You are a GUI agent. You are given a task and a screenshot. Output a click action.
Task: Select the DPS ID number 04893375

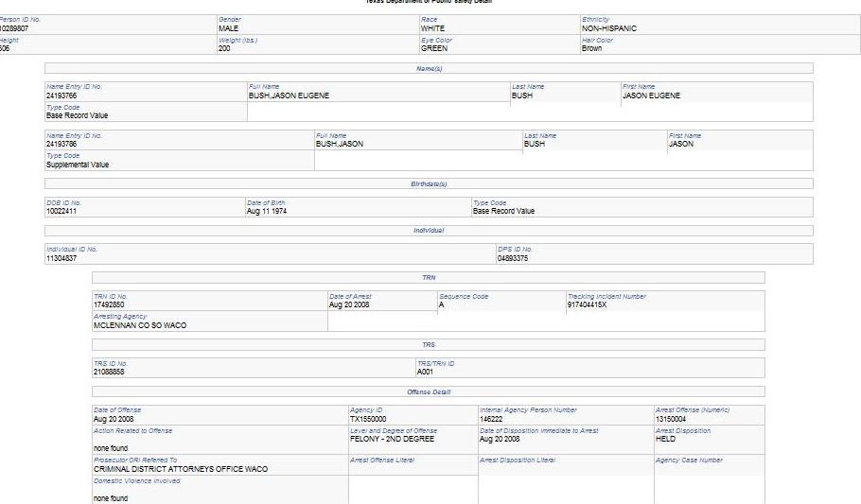pyautogui.click(x=513, y=258)
